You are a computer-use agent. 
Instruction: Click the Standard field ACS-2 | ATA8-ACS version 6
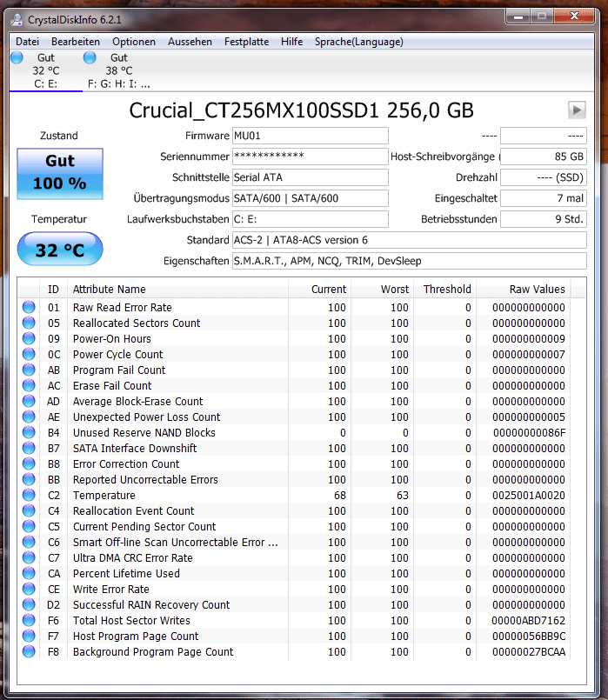(410, 240)
